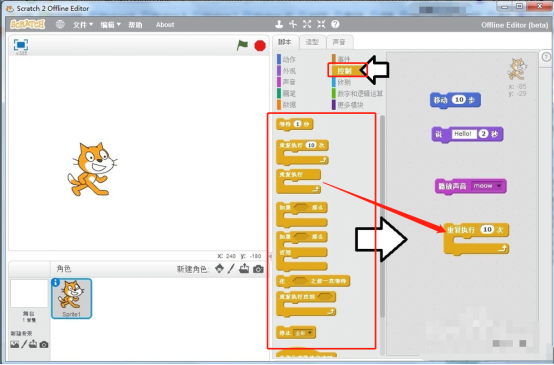Select the Shrink sprite tool
The height and width of the screenshot is (365, 554).
321,24
